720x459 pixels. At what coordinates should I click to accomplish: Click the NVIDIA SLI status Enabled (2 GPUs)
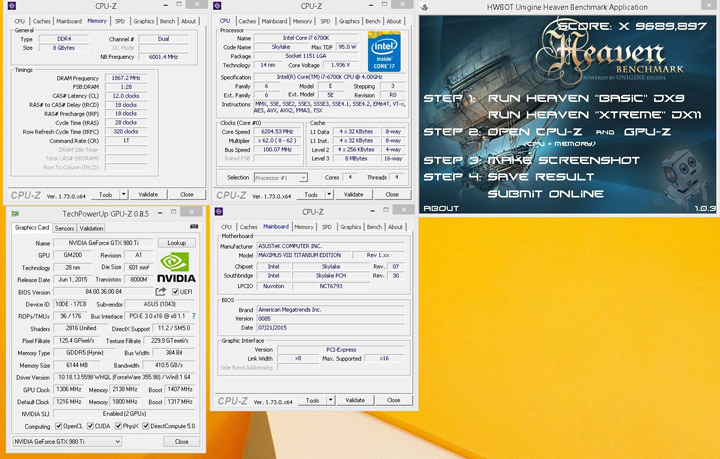(x=124, y=414)
